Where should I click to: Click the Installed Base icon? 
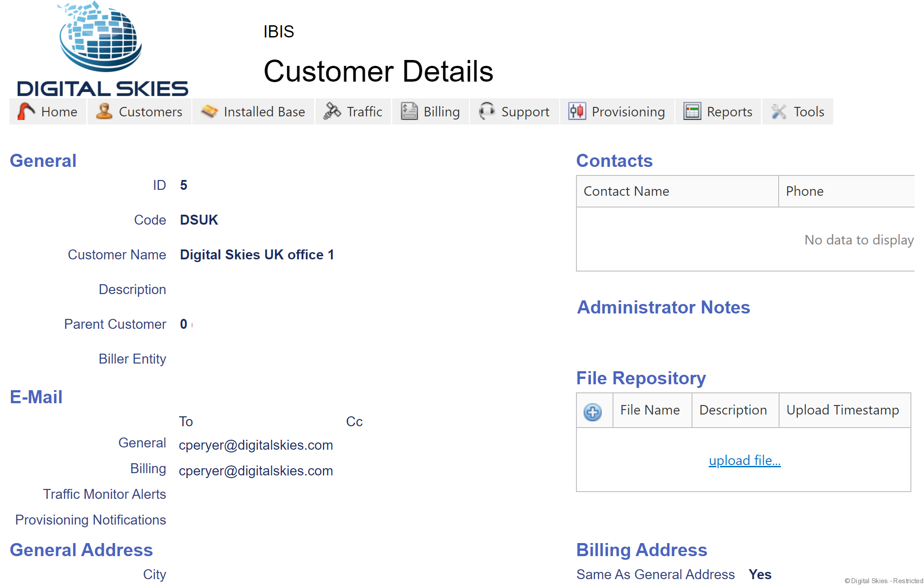(209, 111)
